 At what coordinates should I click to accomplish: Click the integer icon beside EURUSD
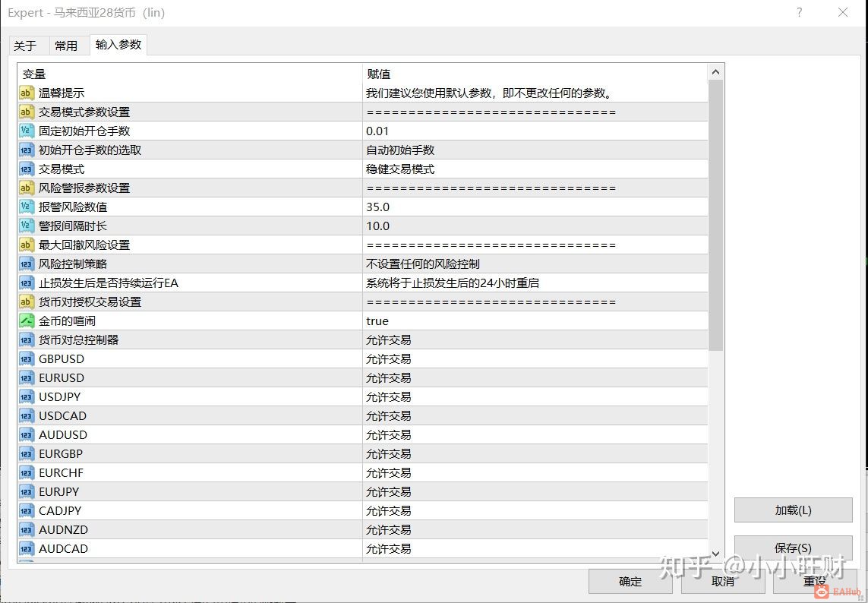coord(27,377)
